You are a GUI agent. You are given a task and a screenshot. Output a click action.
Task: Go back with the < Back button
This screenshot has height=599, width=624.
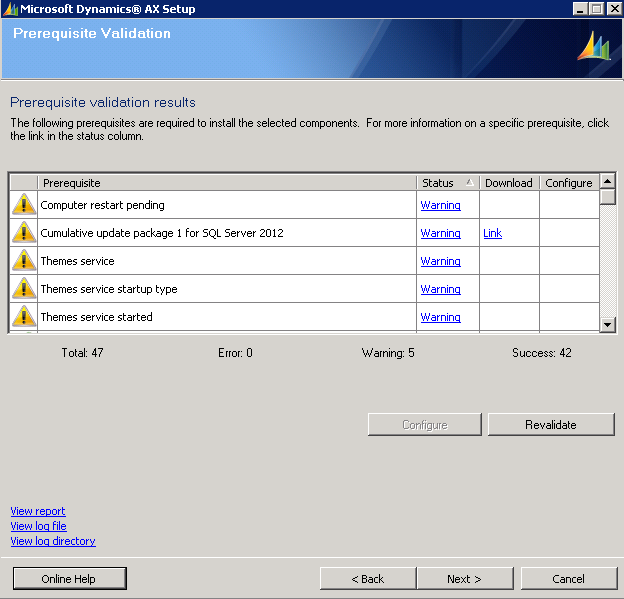368,578
